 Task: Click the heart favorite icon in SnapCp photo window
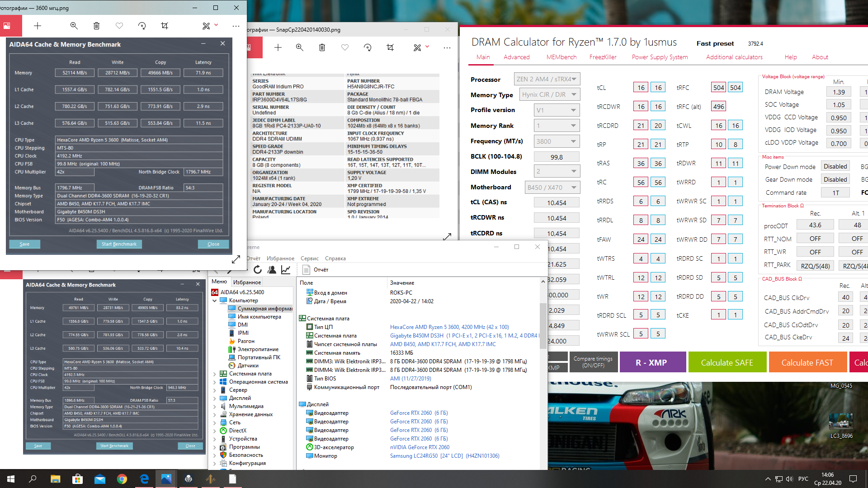point(345,47)
